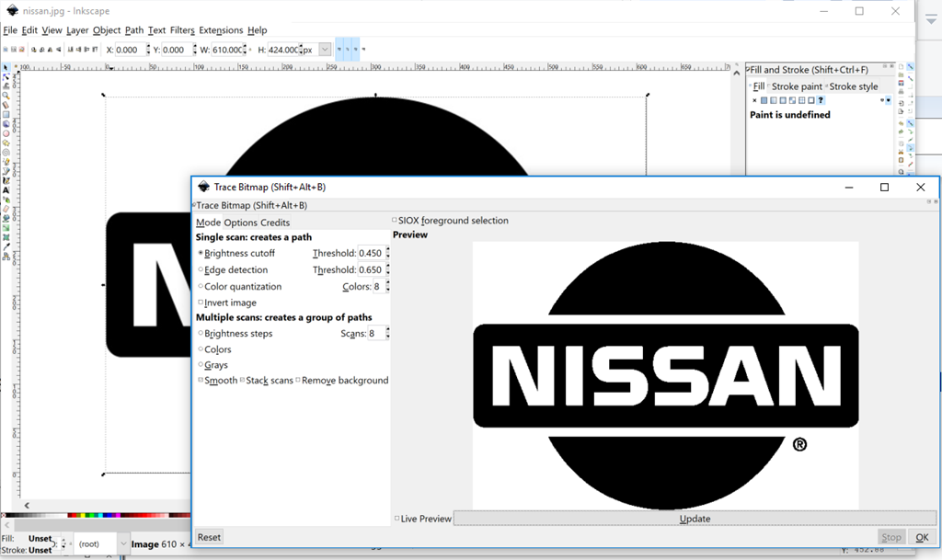This screenshot has height=560, width=942.
Task: Open the (root) layer dropdown
Action: coord(123,543)
